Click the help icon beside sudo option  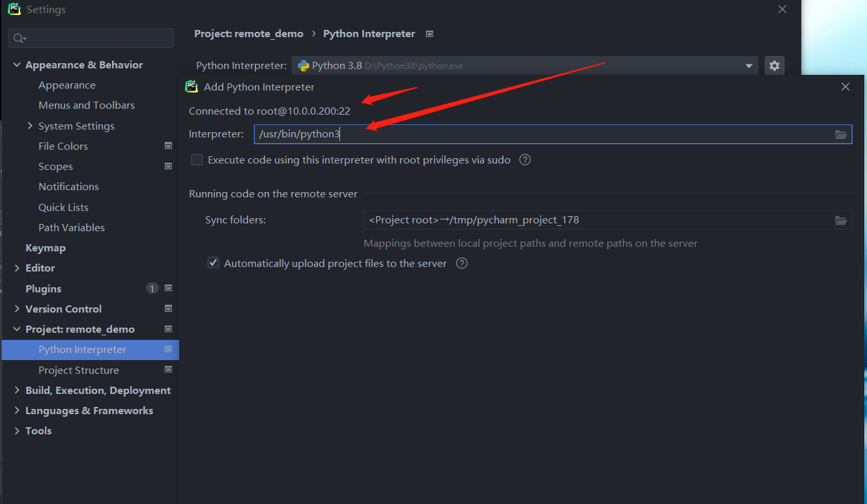coord(525,160)
